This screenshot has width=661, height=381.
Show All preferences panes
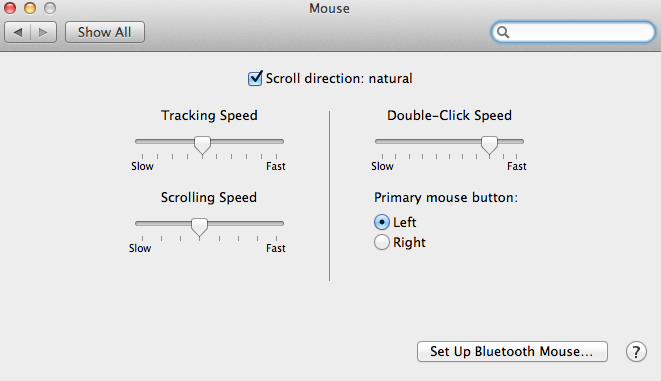[105, 32]
